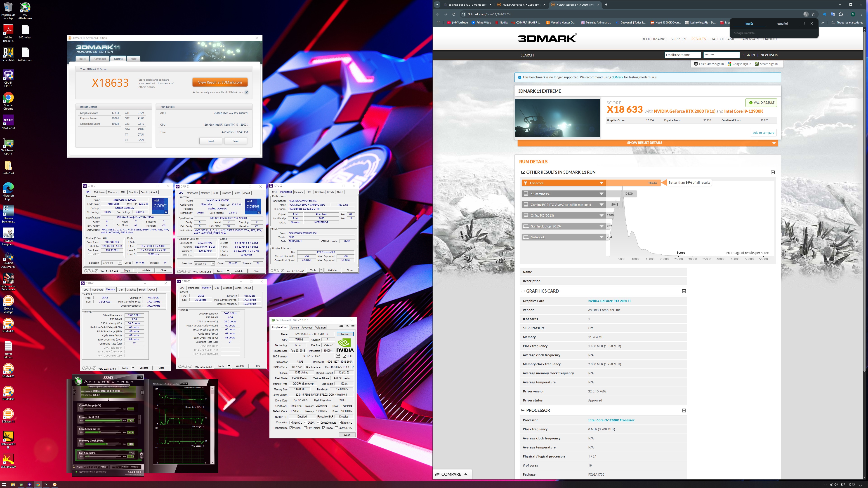
Task: Expand 'Office PC (2013)' dropdown arrow
Action: [x=601, y=216]
